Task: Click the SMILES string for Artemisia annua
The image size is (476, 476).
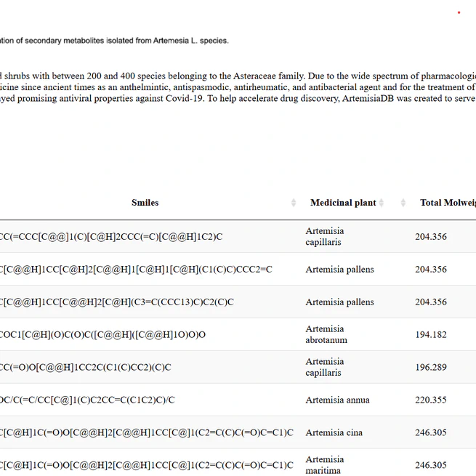Action: tap(87, 400)
